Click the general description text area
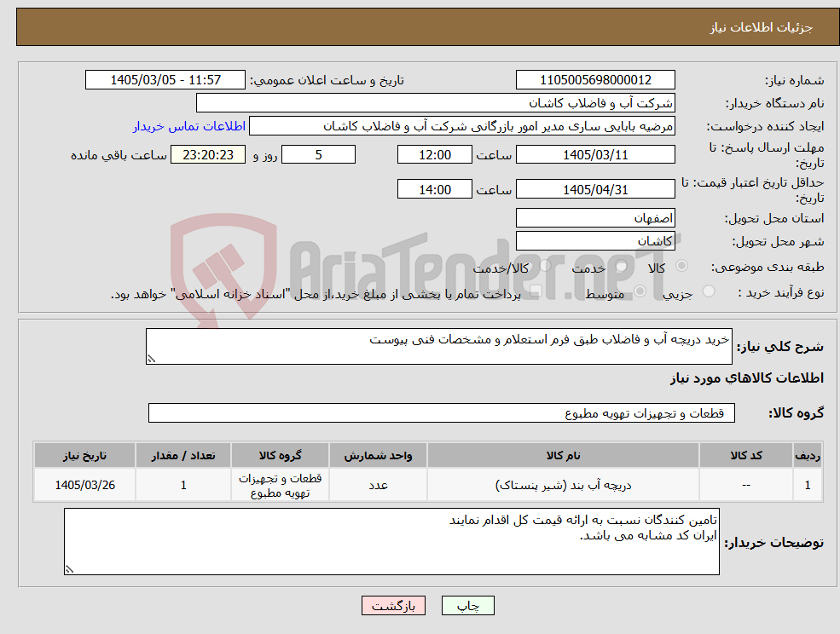840x634 pixels. [438, 347]
